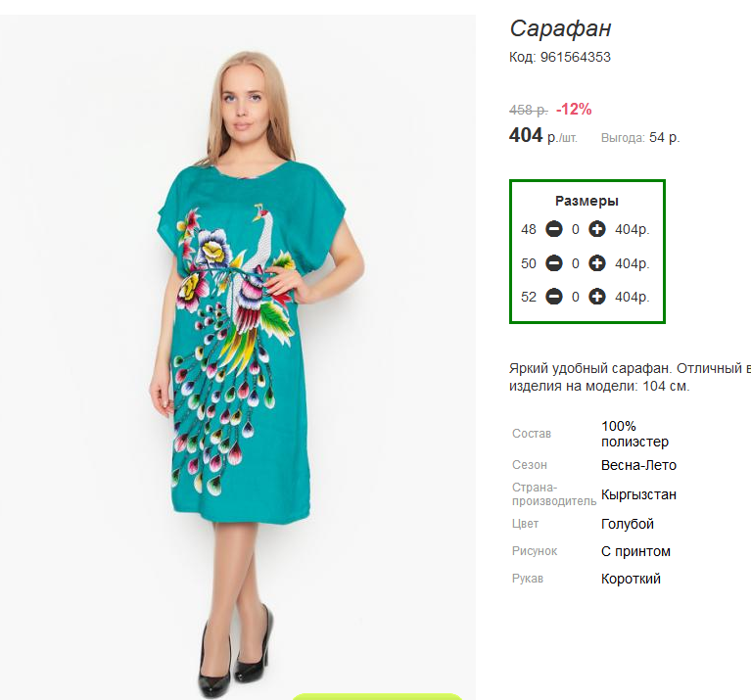The height and width of the screenshot is (700, 751).
Task: Click the product code 961564353
Action: point(575,57)
